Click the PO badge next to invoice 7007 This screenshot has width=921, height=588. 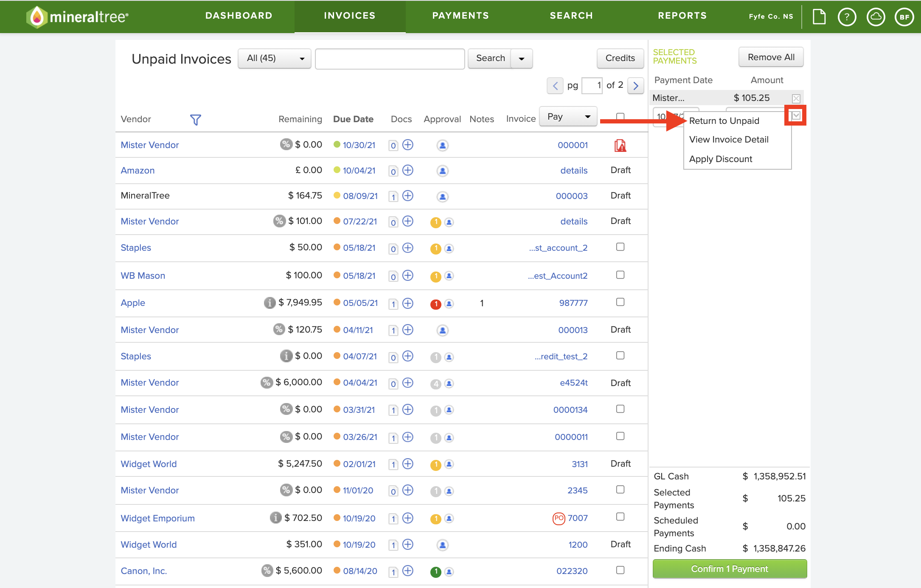pyautogui.click(x=559, y=518)
